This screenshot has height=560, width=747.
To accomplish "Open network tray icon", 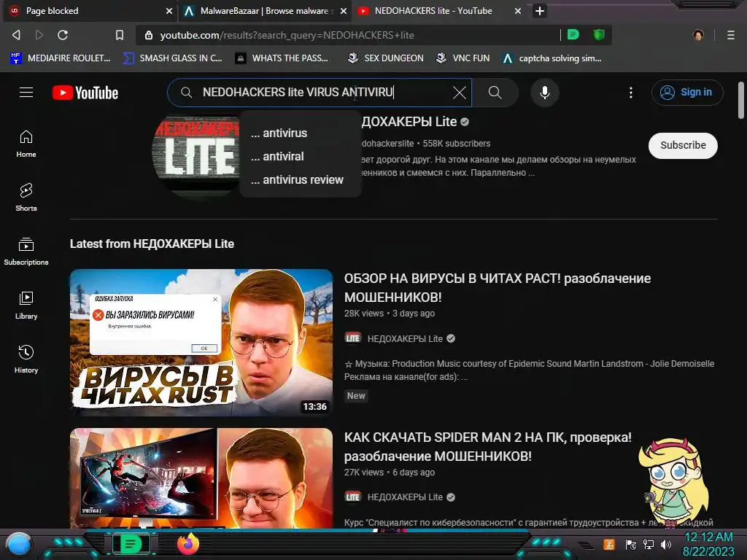I will click(649, 545).
